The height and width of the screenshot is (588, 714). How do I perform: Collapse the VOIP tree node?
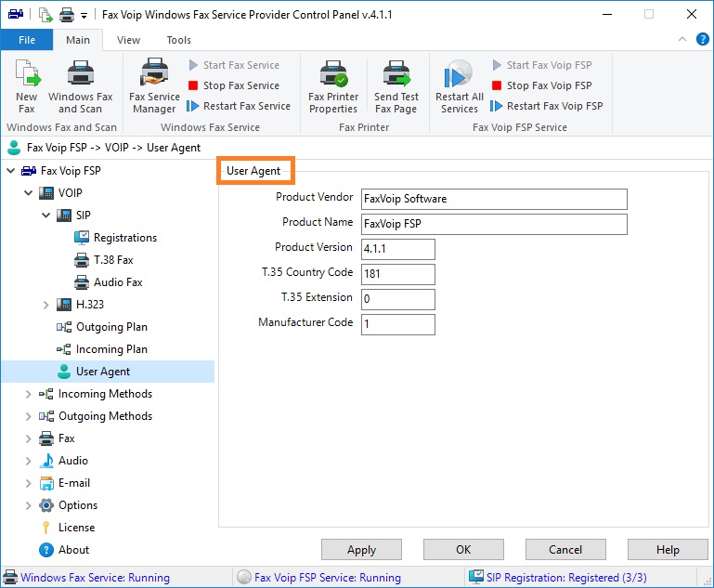tap(28, 193)
